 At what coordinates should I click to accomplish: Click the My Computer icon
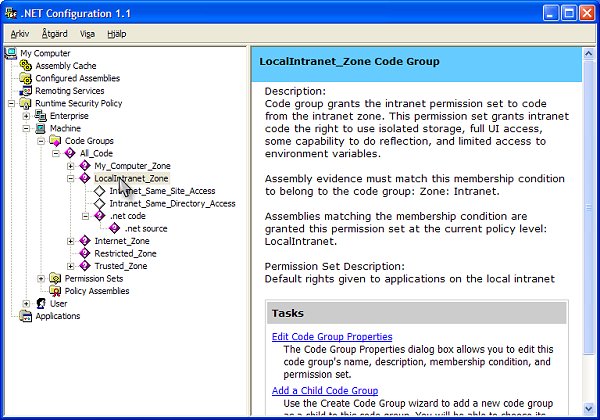tap(11, 53)
